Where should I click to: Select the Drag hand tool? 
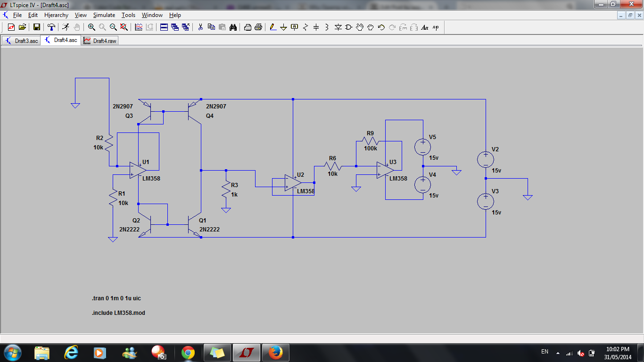(x=371, y=27)
